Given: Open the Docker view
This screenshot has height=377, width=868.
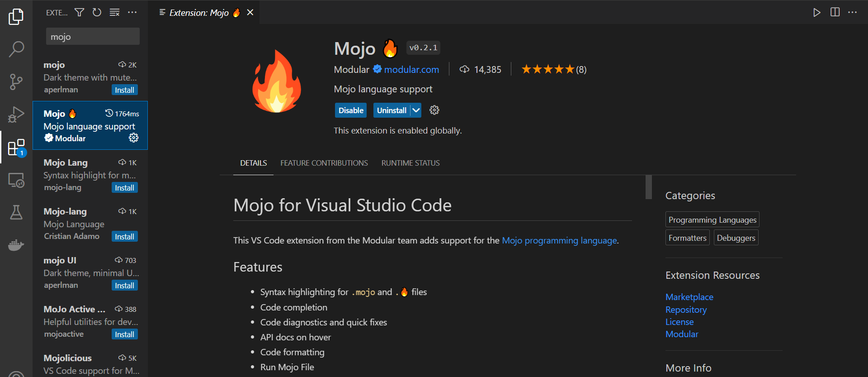Looking at the screenshot, I should tap(16, 245).
